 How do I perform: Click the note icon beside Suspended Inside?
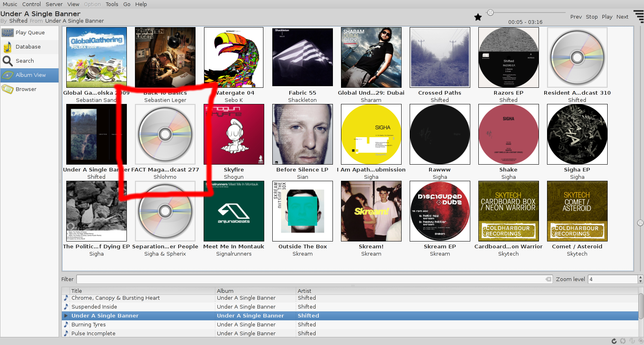pyautogui.click(x=66, y=307)
